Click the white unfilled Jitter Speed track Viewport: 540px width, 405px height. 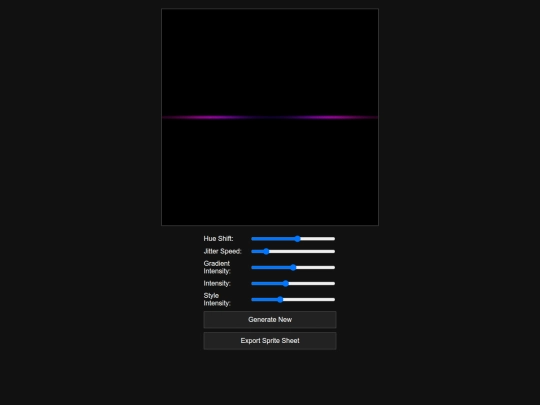(302, 251)
